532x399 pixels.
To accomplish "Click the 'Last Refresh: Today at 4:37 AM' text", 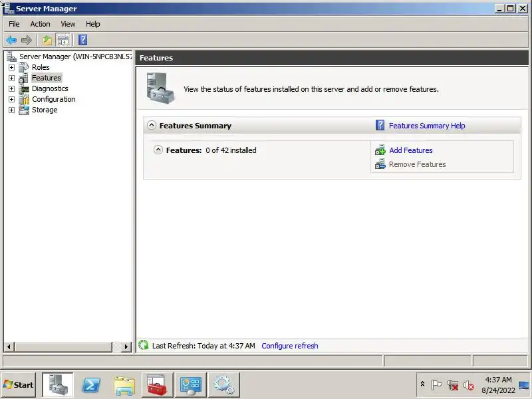I will pos(203,346).
